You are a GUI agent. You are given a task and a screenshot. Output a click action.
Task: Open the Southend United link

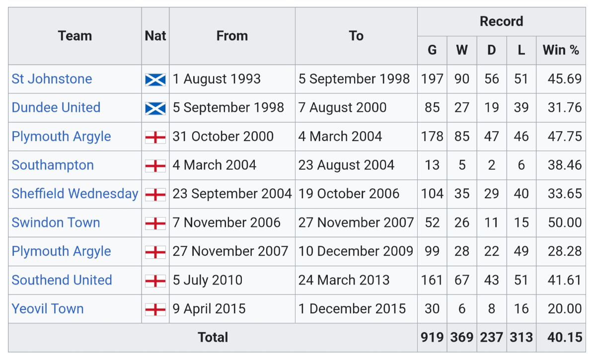(x=62, y=280)
